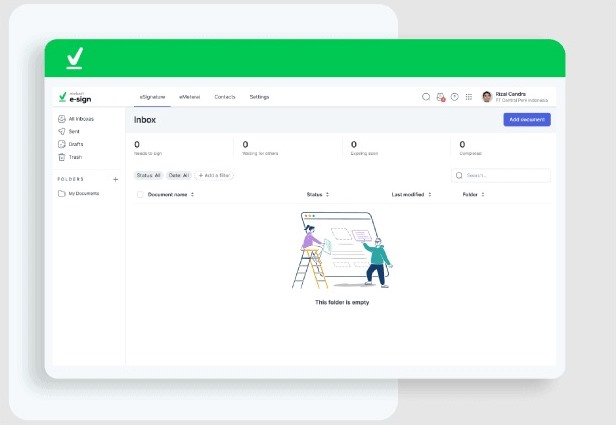Click the 'This folder is empty' text
The height and width of the screenshot is (425, 616).
click(x=342, y=302)
